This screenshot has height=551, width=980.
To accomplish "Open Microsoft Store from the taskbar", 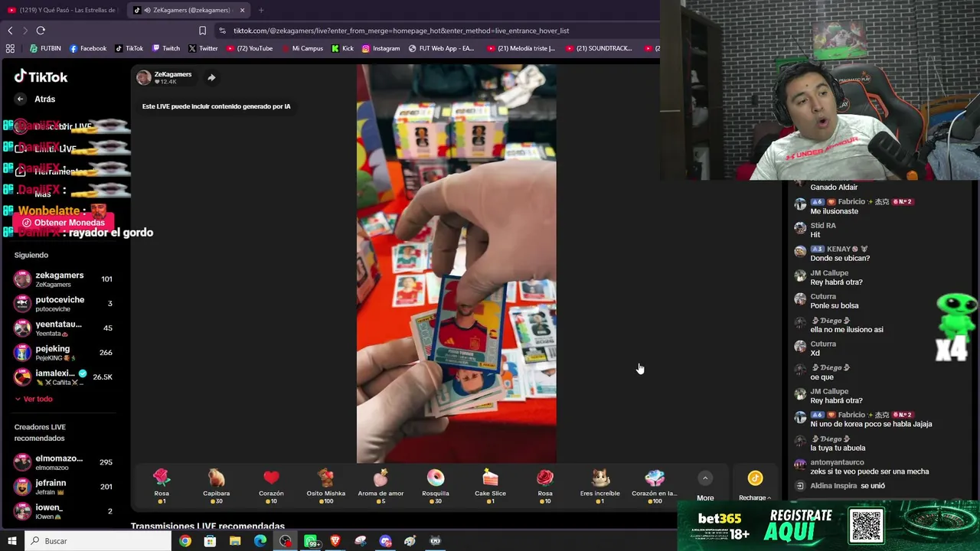I will coord(210,541).
